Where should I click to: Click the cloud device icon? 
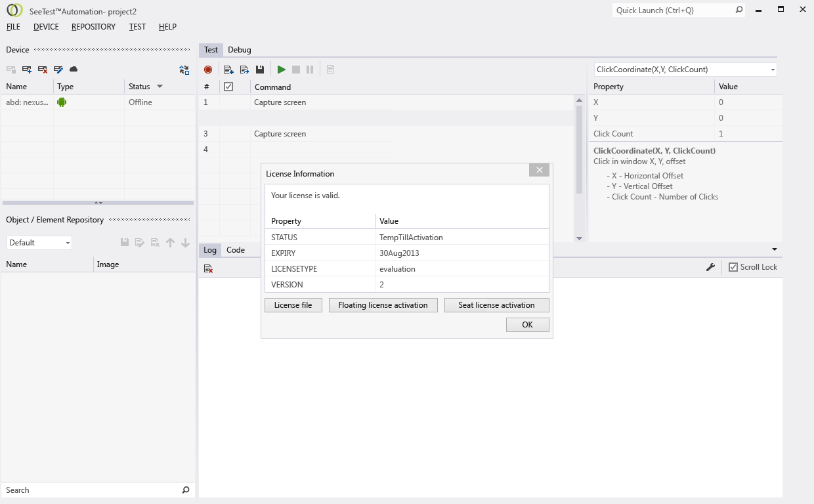(x=74, y=70)
